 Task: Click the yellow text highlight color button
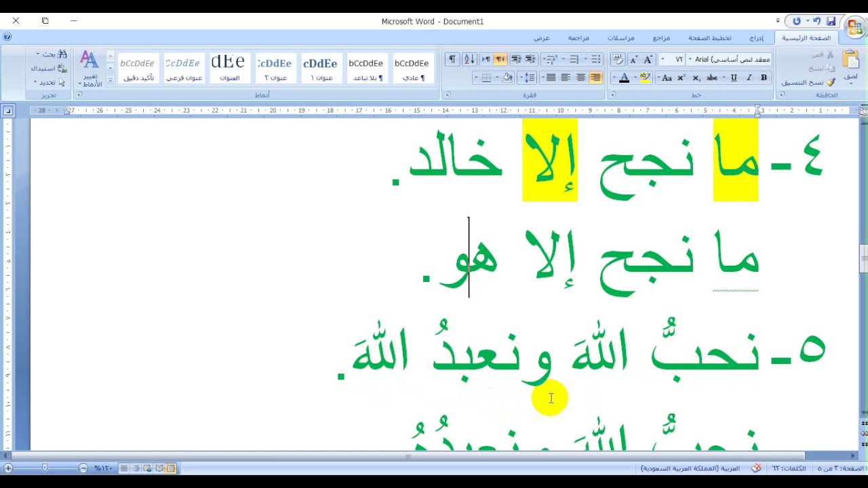coord(645,78)
